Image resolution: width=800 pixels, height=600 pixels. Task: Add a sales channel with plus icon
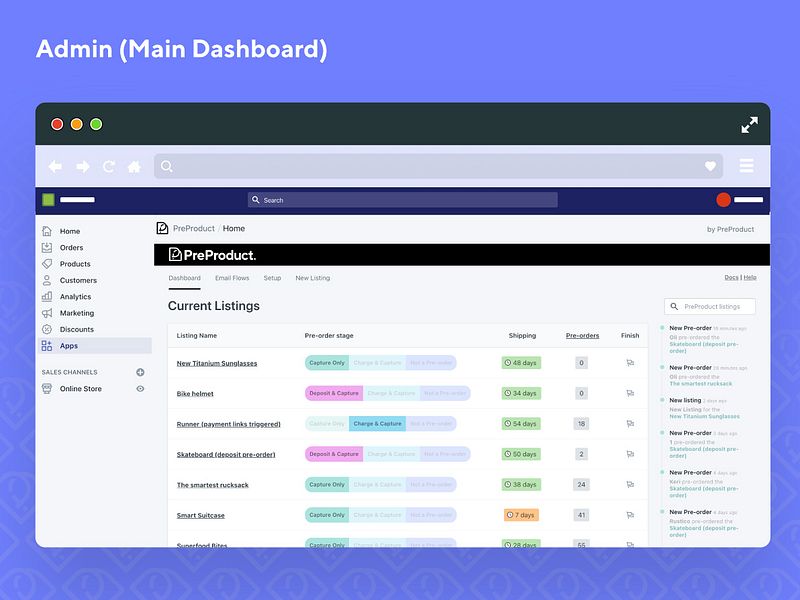[x=140, y=372]
